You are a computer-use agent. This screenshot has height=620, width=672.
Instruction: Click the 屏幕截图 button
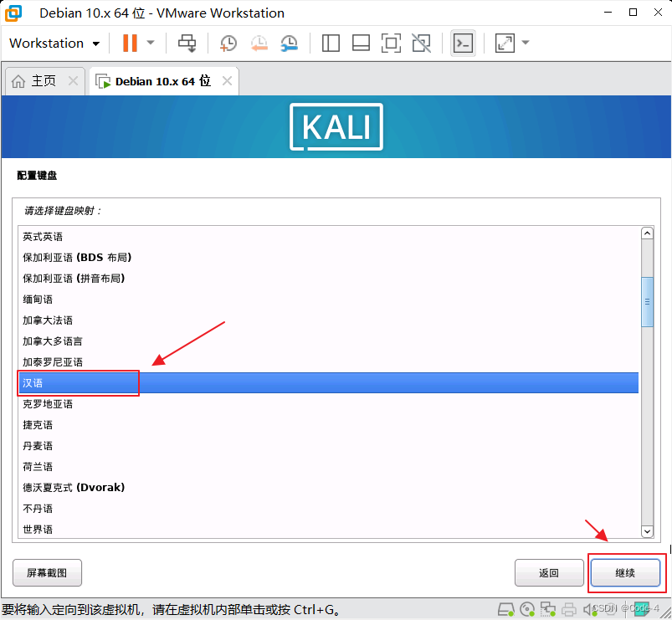click(x=47, y=573)
